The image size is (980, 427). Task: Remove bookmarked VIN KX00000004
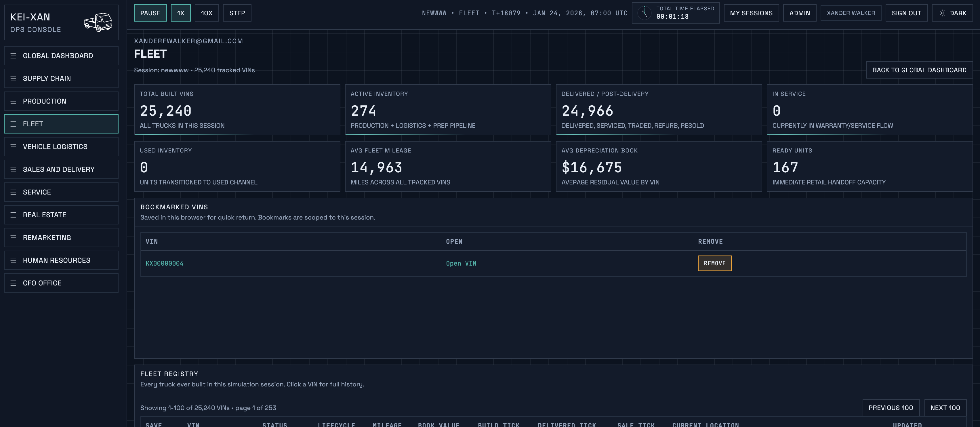pyautogui.click(x=714, y=263)
